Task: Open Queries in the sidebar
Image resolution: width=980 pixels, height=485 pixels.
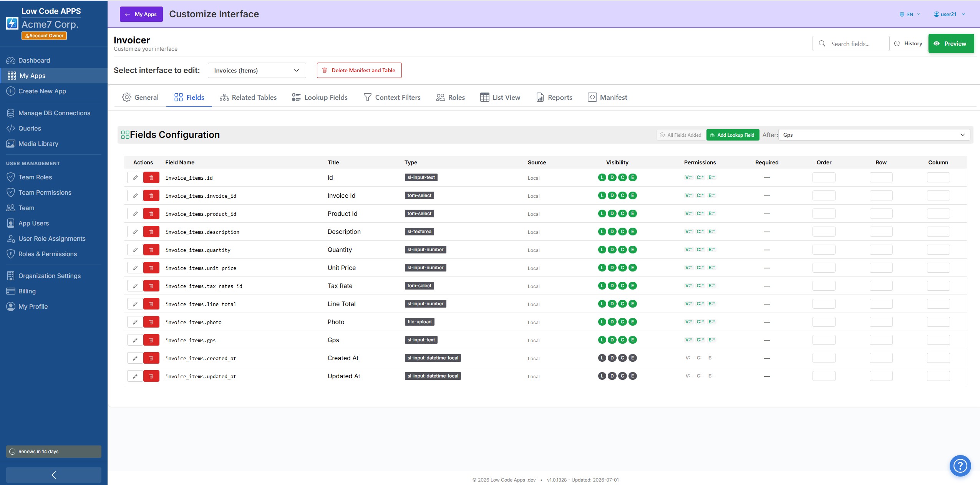Action: 54,128
